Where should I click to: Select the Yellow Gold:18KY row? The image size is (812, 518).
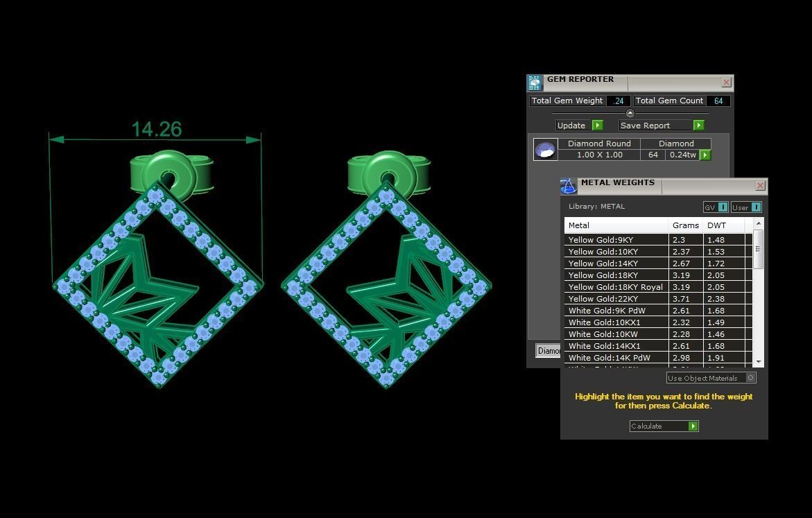(x=658, y=275)
